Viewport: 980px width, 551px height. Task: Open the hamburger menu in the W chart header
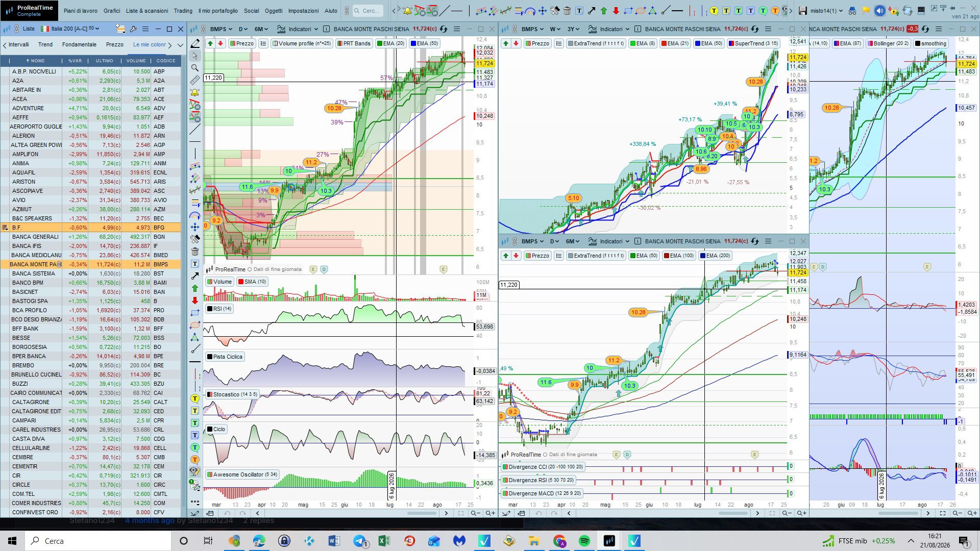(x=768, y=29)
